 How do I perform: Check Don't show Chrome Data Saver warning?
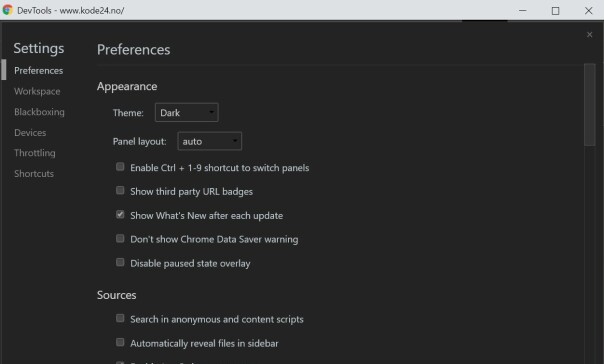[120, 238]
